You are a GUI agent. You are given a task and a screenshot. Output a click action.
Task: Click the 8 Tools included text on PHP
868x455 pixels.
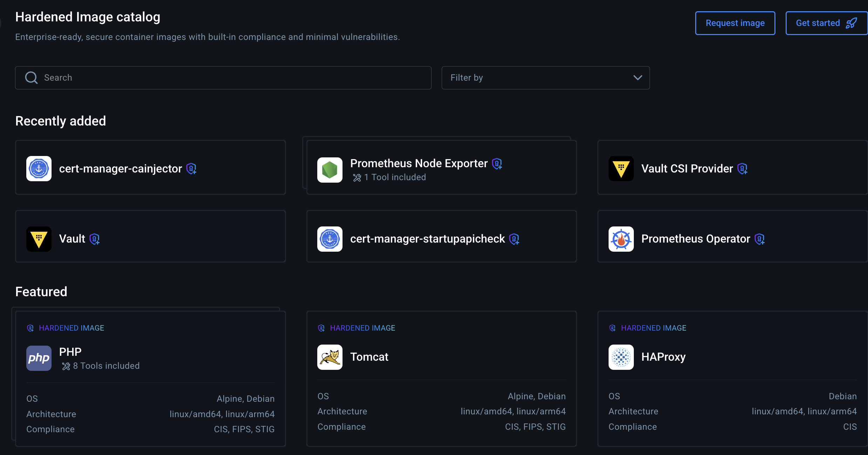coord(106,366)
